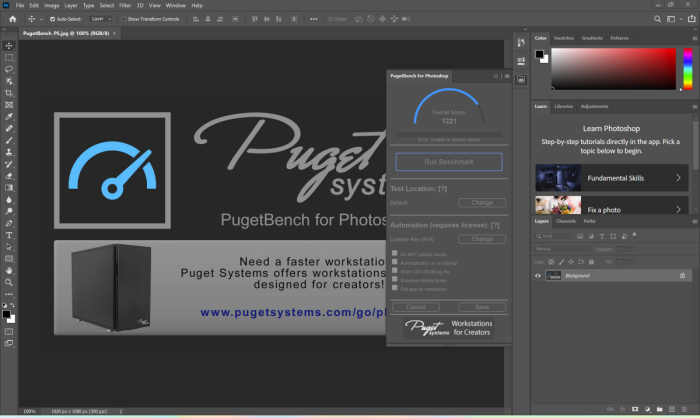Open the Auto-Select Layer dropdown
The width and height of the screenshot is (700, 418).
coord(101,19)
